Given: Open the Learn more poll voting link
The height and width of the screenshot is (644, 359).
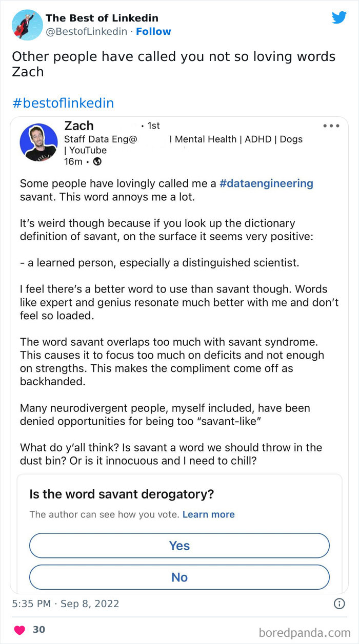Looking at the screenshot, I should (x=208, y=514).
